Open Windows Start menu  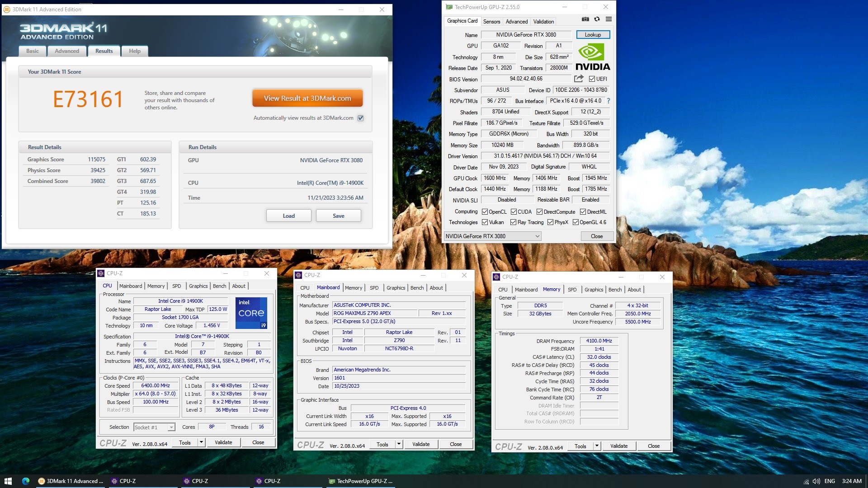pos(8,481)
